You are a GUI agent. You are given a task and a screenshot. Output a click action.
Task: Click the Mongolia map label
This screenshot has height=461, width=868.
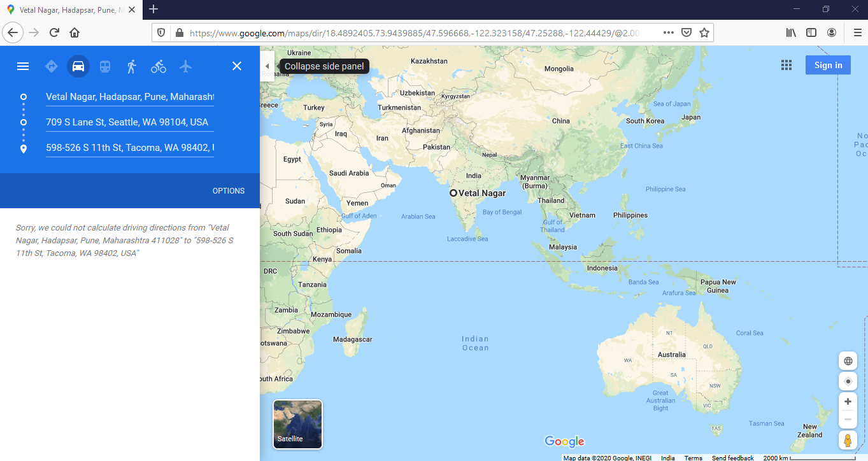559,69
